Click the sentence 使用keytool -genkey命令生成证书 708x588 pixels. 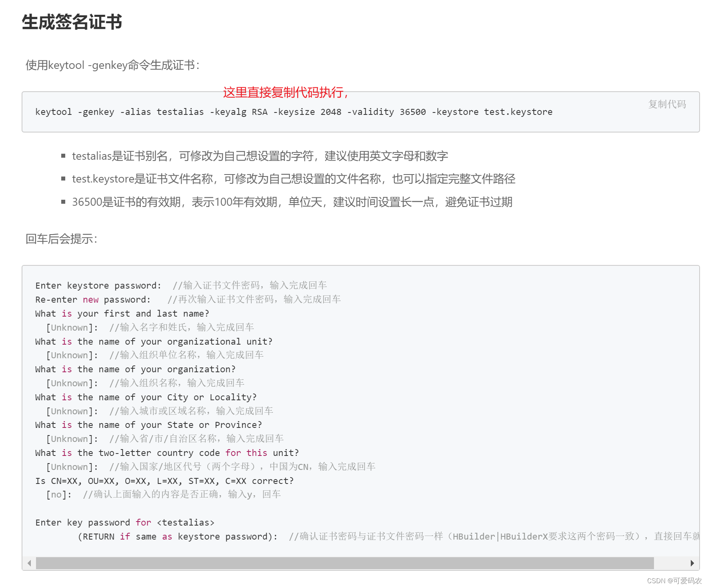click(x=112, y=65)
